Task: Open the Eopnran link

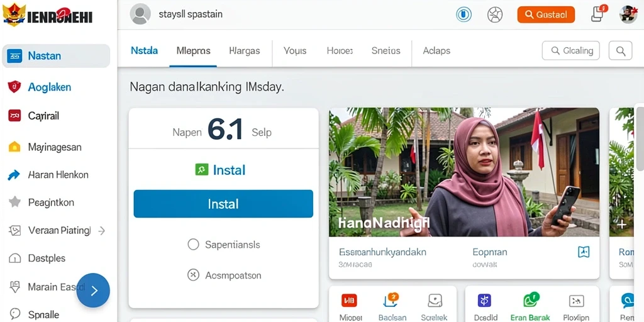Action: pos(489,252)
